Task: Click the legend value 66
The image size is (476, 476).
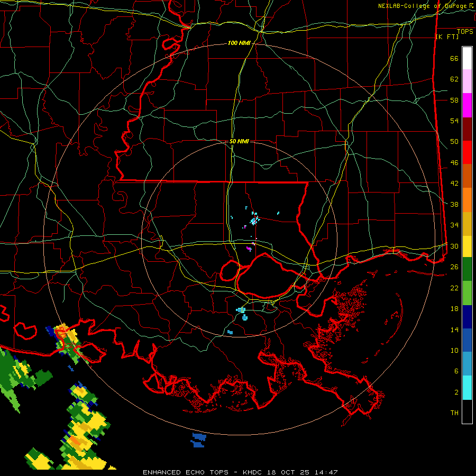Action: pos(454,58)
